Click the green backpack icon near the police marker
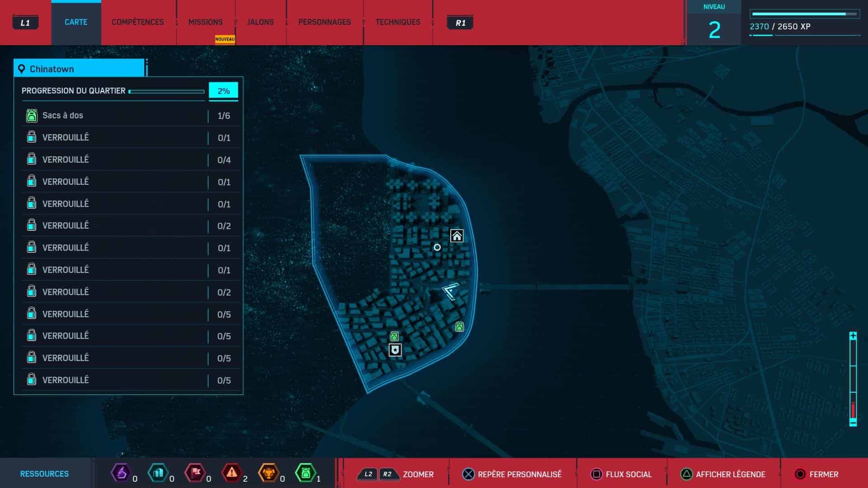Viewport: 868px width, 488px height. coord(394,336)
